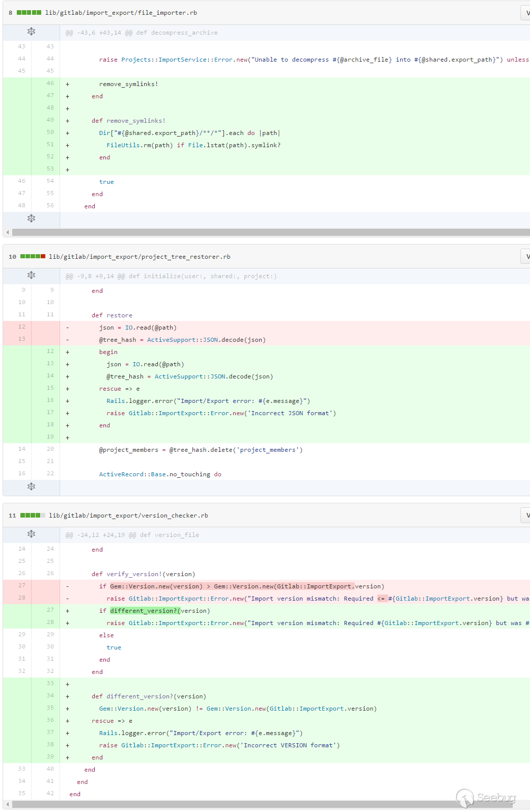Open the version_checker.rb file path link

128,516
